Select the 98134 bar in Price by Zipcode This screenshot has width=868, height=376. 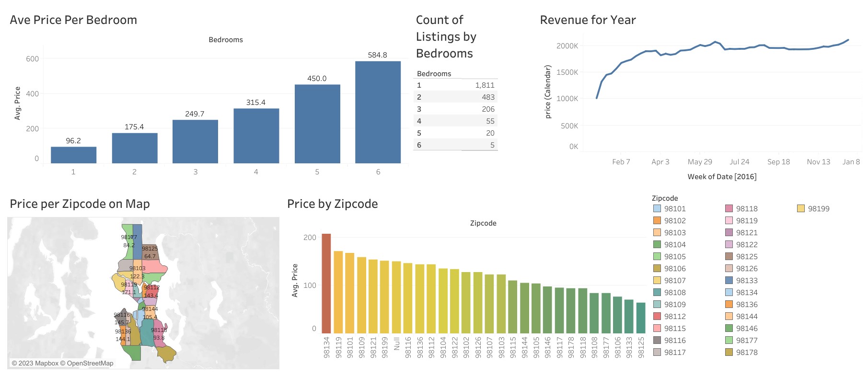[x=326, y=284]
